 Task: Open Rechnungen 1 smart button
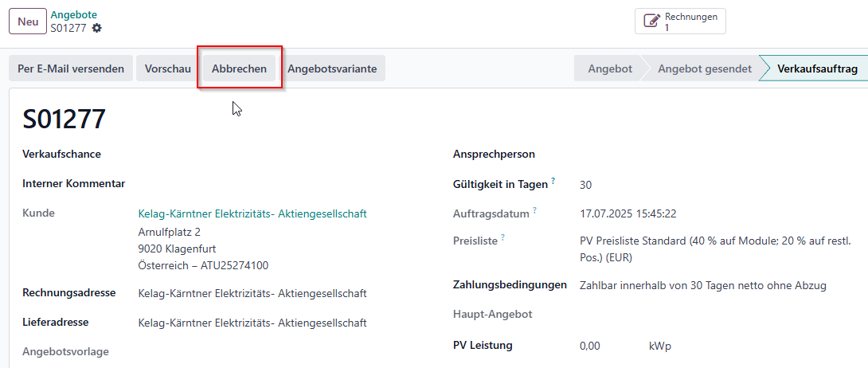[x=680, y=22]
